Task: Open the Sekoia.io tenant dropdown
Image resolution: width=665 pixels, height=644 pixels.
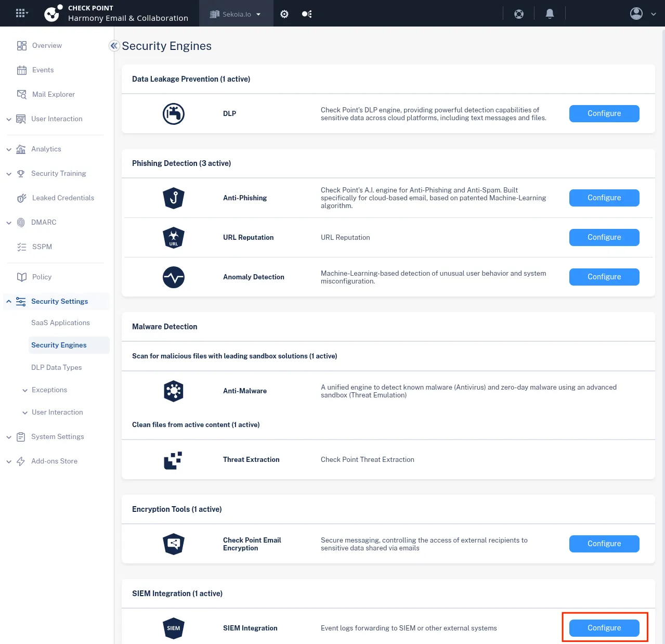Action: pos(236,14)
